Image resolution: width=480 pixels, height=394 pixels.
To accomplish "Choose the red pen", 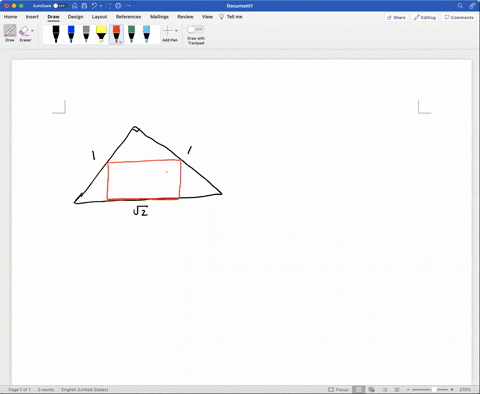I will 116,33.
